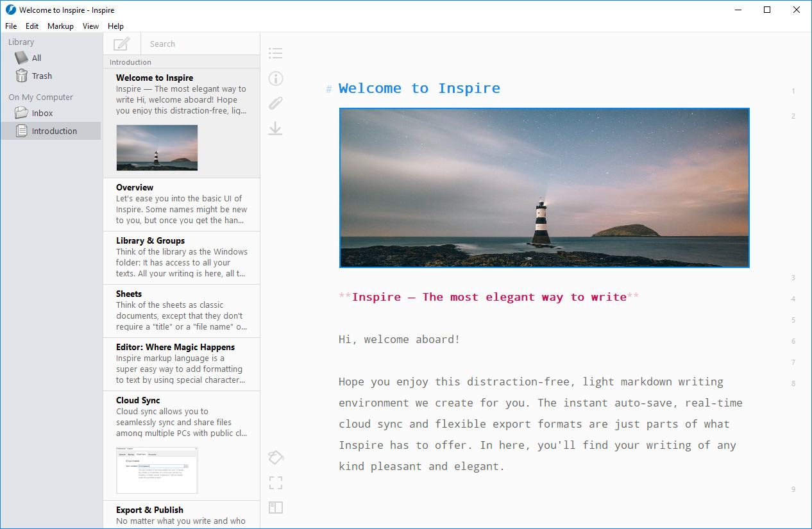Toggle full screen mode icon

point(276,482)
